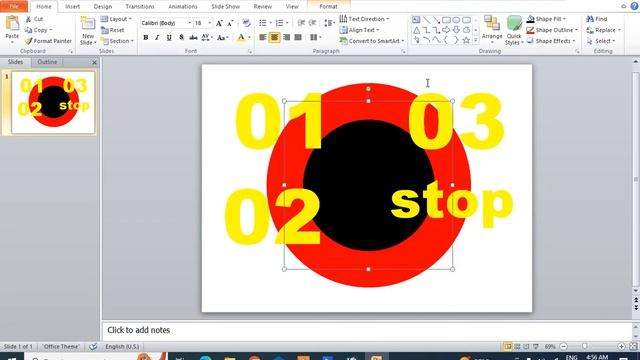Screen dimensions: 640x360
Task: Open the Text Direction menu
Action: [364, 19]
